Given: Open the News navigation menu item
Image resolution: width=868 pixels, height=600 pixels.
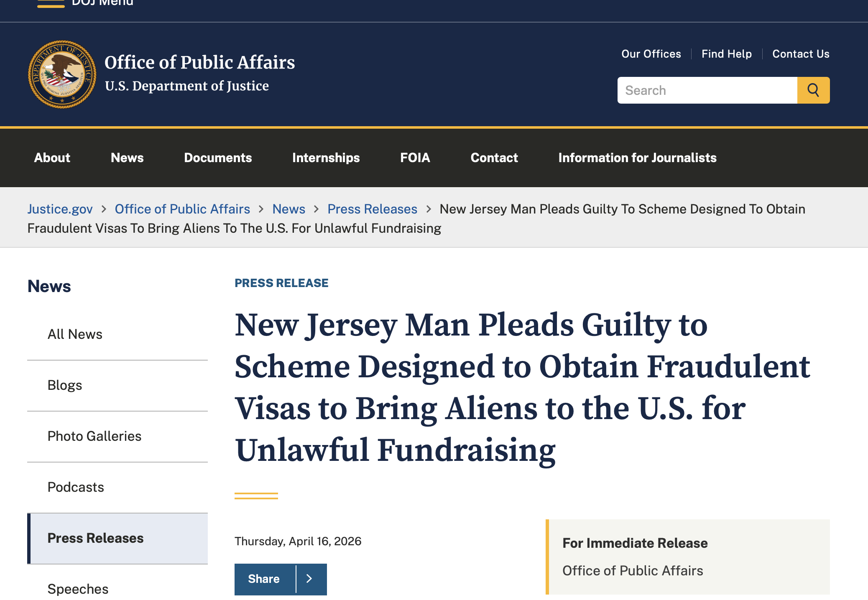Looking at the screenshot, I should pyautogui.click(x=127, y=158).
